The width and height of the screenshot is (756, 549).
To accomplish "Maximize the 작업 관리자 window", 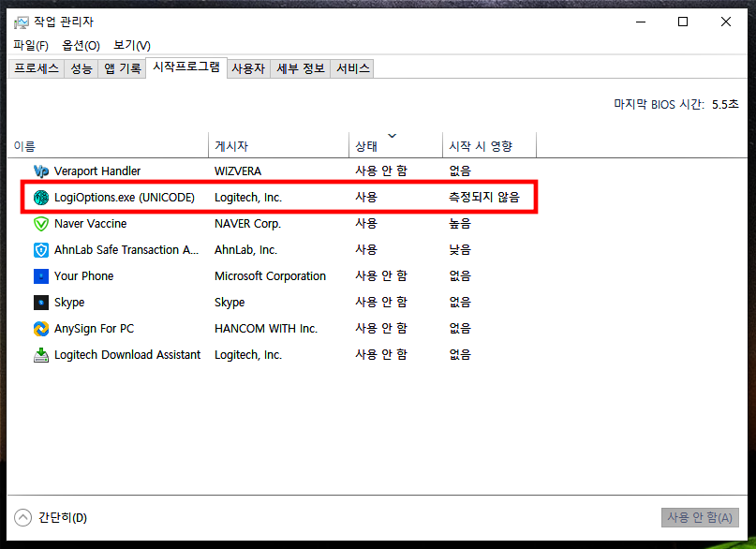I will coord(683,22).
